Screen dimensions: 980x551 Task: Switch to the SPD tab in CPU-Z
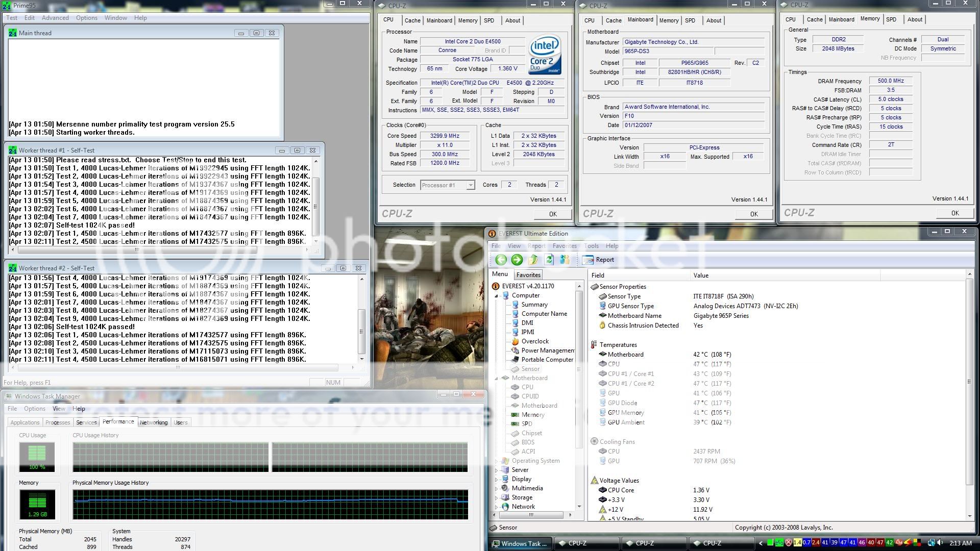[x=489, y=20]
